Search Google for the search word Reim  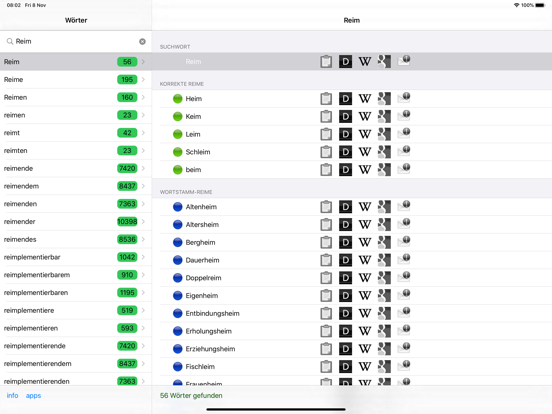pyautogui.click(x=384, y=62)
